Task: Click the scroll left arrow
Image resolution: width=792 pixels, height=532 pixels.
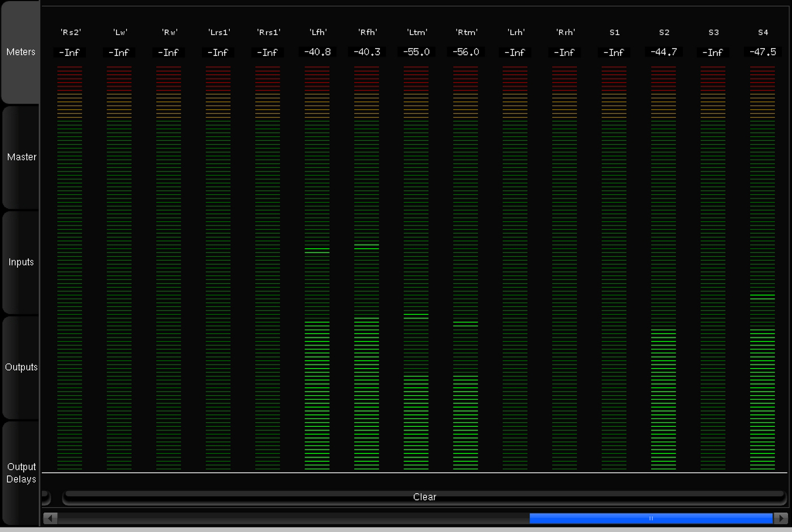Action: pyautogui.click(x=50, y=518)
